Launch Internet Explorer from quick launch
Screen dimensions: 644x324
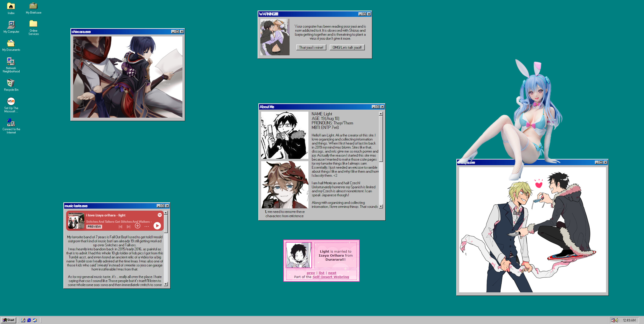click(x=29, y=320)
